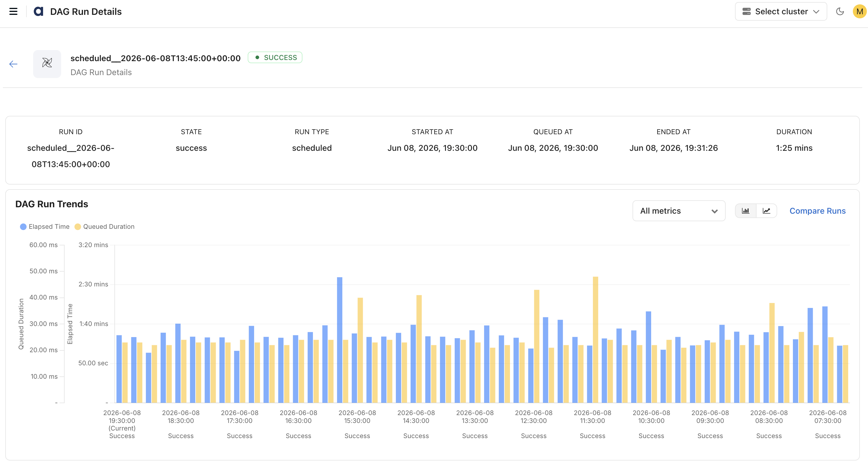Viewport: 868px width, 464px height.
Task: Go back using the left arrow
Action: pyautogui.click(x=13, y=64)
